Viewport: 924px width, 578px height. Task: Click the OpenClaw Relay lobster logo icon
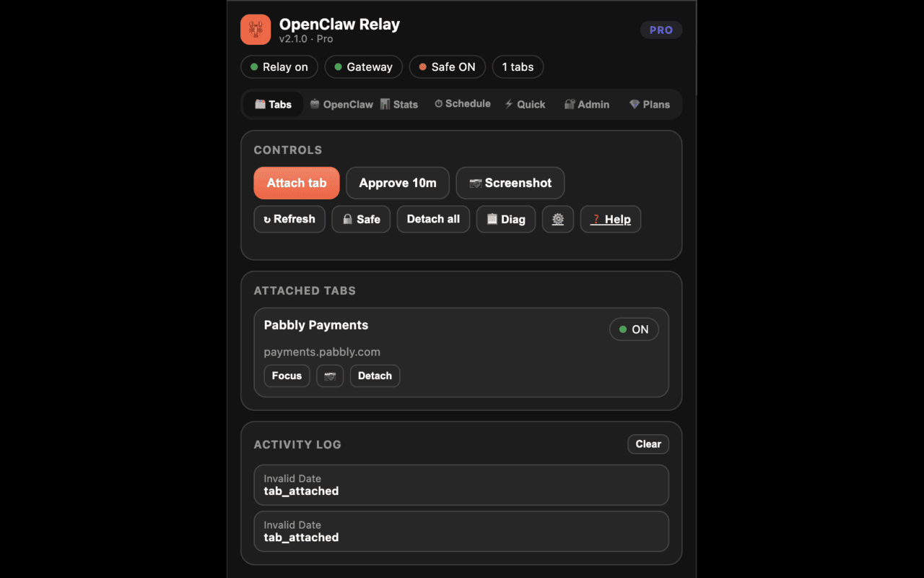click(x=256, y=30)
